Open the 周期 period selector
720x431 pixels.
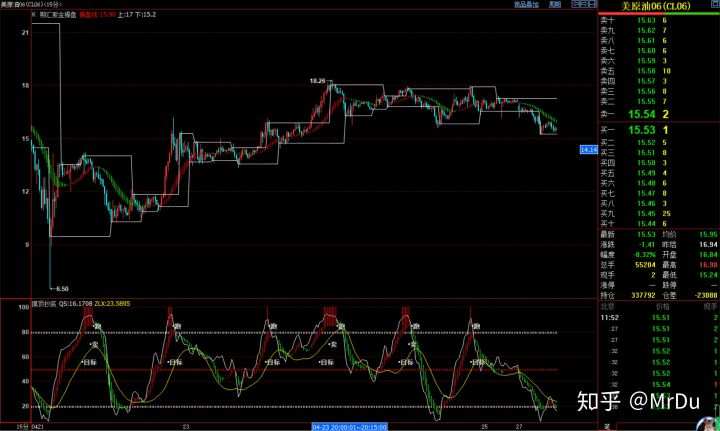[x=555, y=4]
